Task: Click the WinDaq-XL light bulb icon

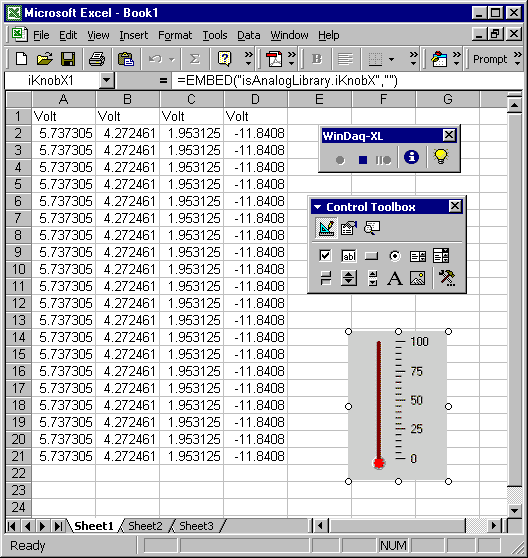Action: point(441,157)
